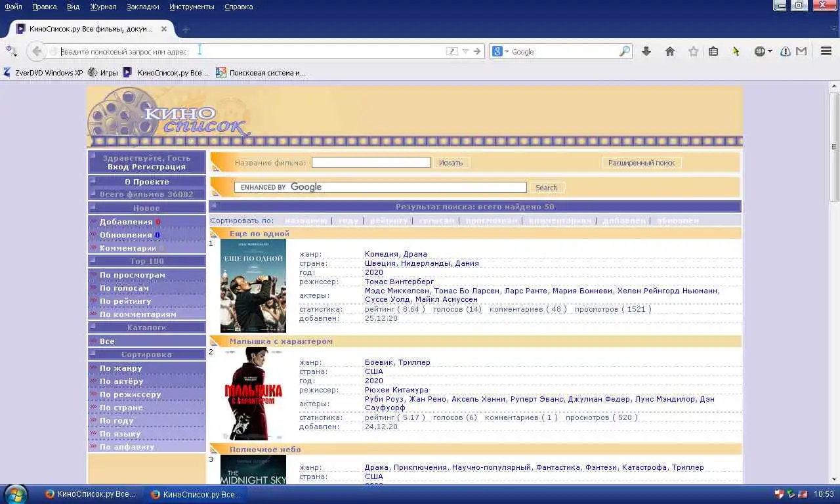The height and width of the screenshot is (504, 840).
Task: Click the Расширенный поиск button
Action: tap(642, 163)
